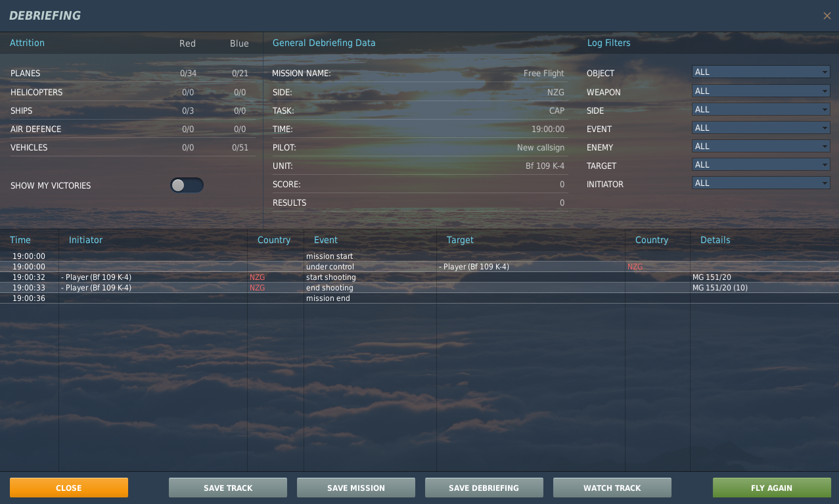Click the Time column header
The width and height of the screenshot is (839, 504).
click(20, 240)
